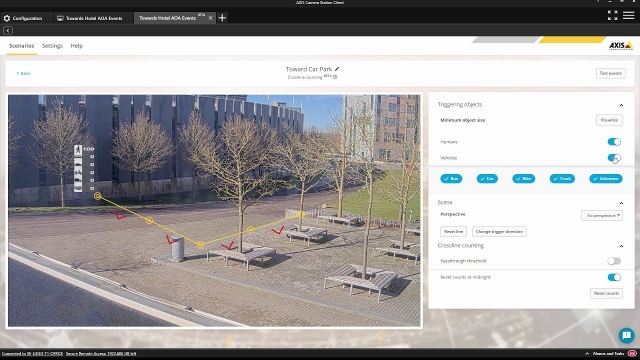This screenshot has height=360, width=640.
Task: Deselect the Car vehicle chip
Action: tap(487, 179)
